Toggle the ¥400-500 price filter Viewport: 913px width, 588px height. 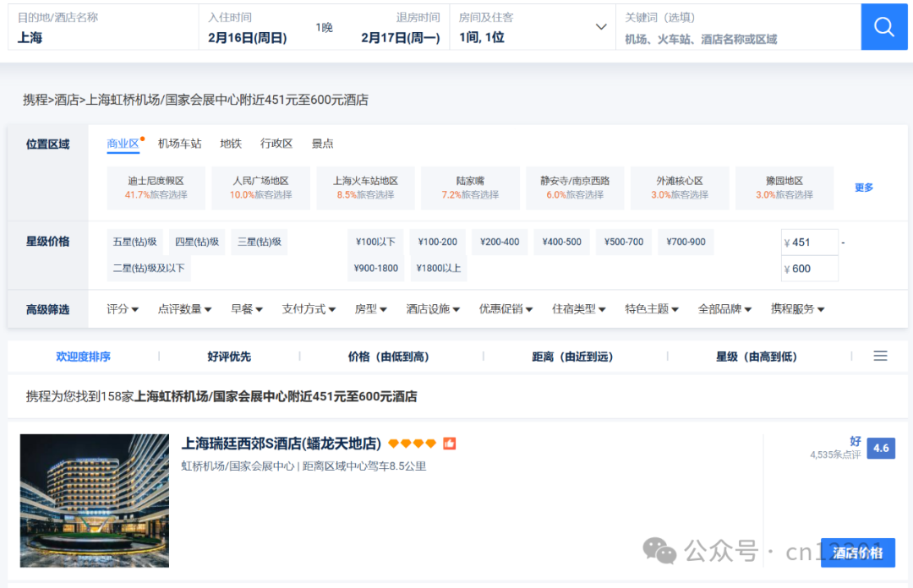(x=561, y=242)
